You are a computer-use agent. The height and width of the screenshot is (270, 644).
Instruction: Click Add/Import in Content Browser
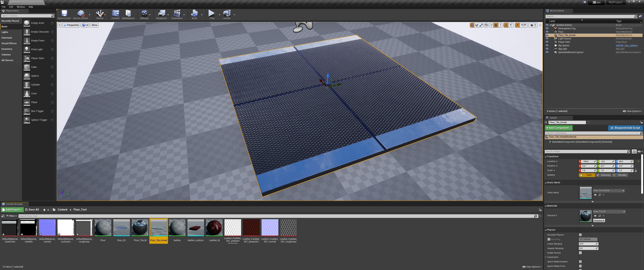[x=12, y=210]
